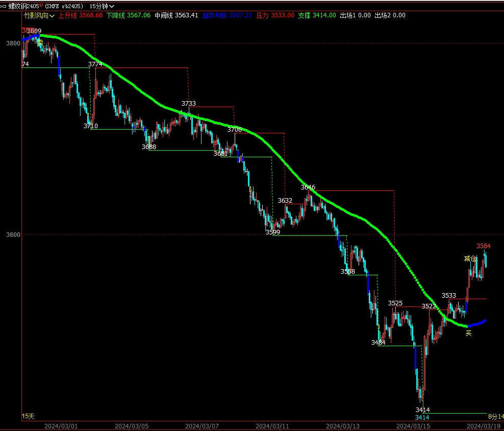
Task: Click the 15天 period label at bottom left
Action: tap(28, 417)
